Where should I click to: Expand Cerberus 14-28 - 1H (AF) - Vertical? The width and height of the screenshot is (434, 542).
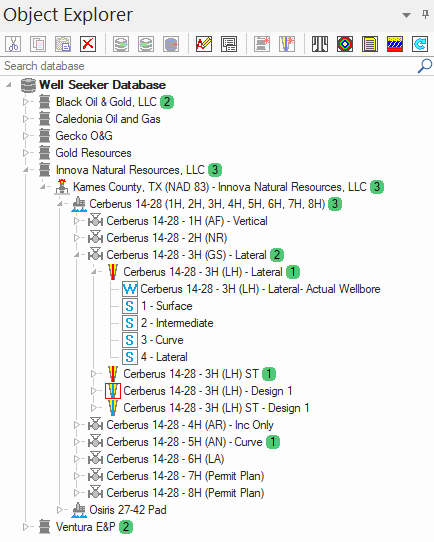(x=77, y=221)
